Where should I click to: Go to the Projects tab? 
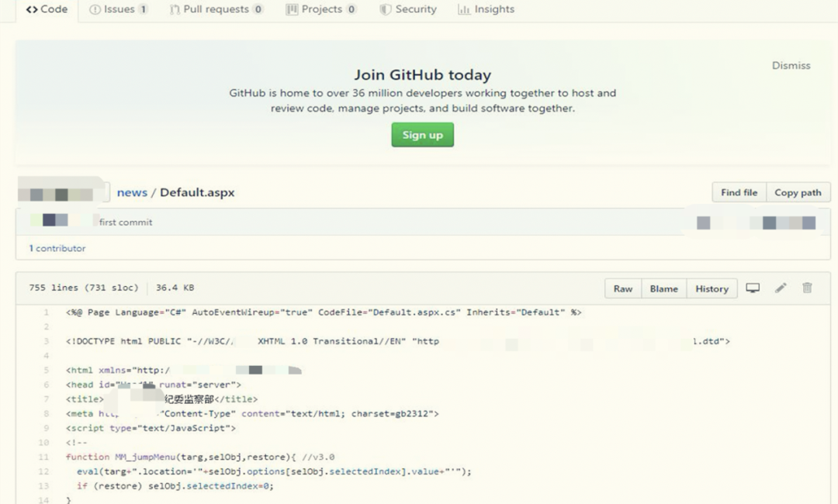(321, 9)
